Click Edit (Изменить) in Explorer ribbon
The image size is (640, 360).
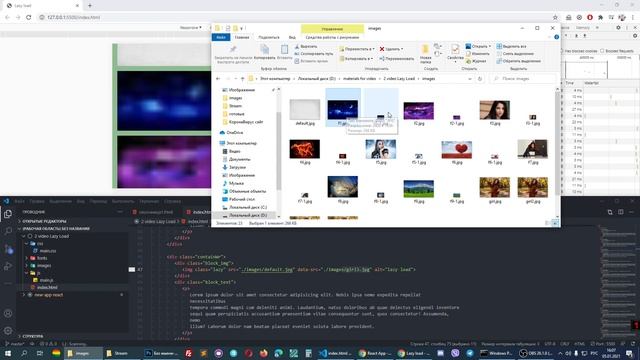pos(477,54)
